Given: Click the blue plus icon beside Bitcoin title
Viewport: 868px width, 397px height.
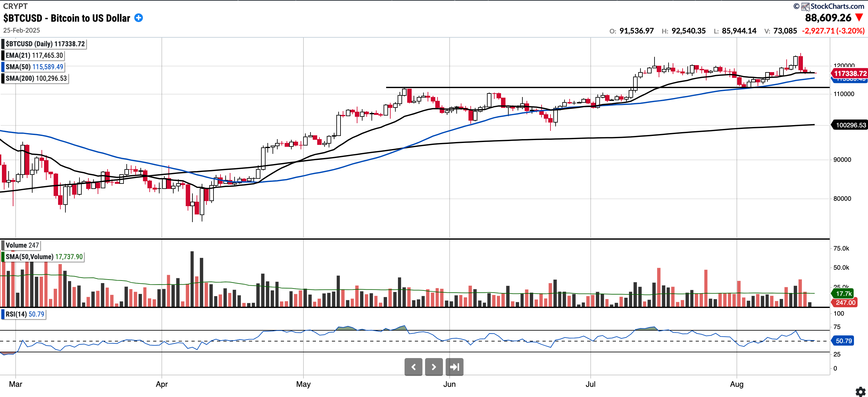Looking at the screenshot, I should tap(138, 18).
